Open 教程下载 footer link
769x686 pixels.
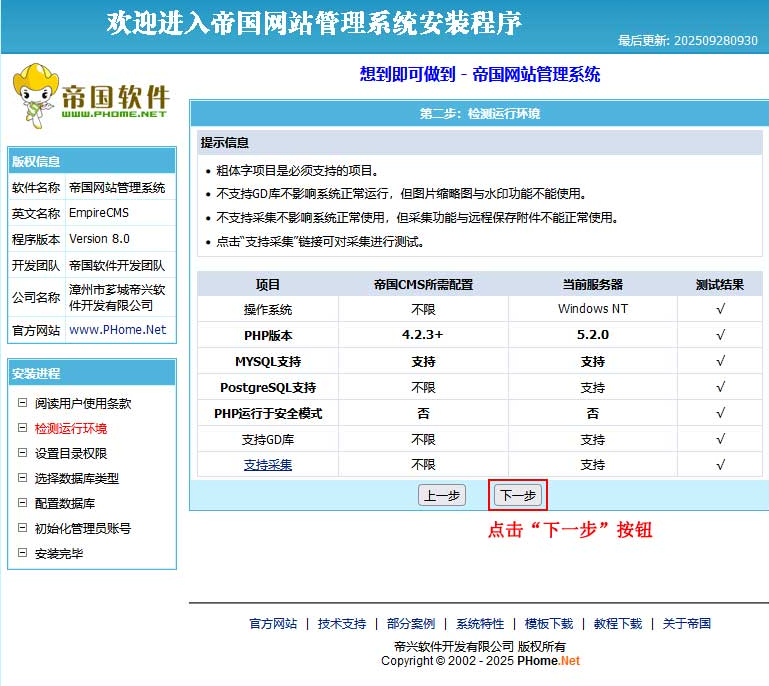click(x=618, y=623)
